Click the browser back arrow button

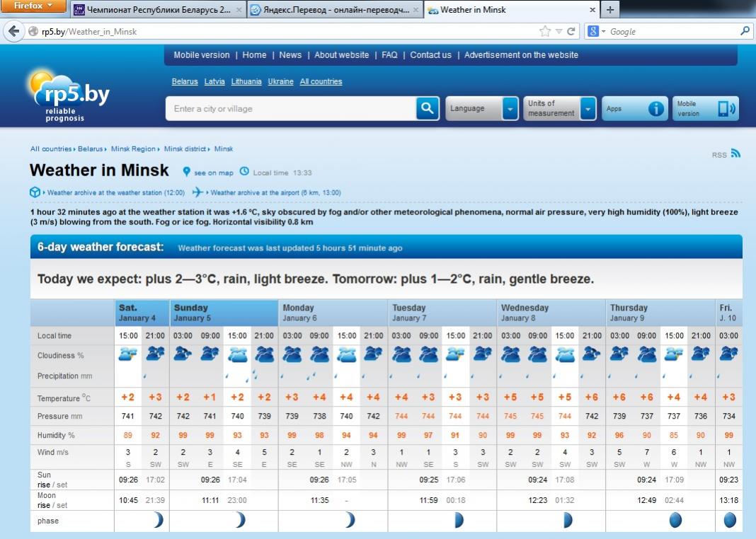point(13,31)
